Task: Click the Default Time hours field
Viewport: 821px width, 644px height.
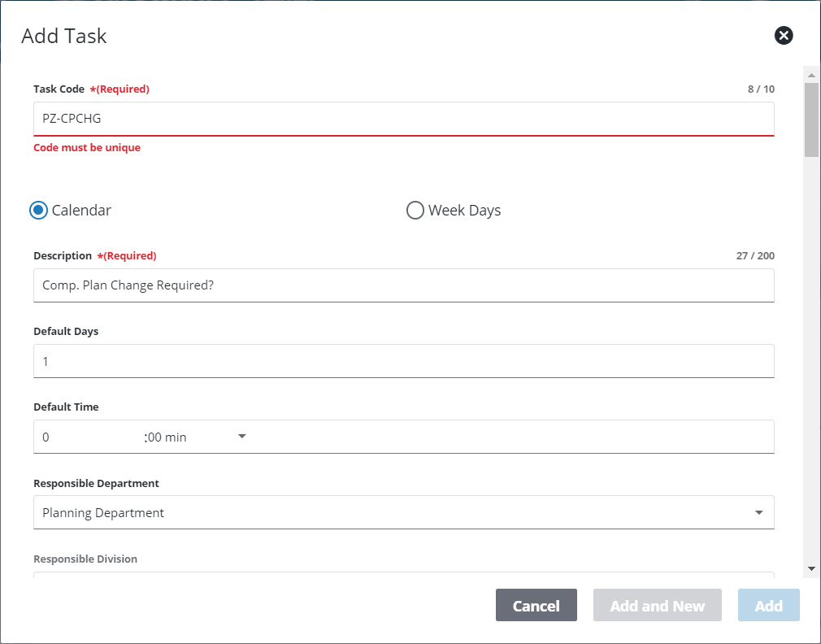Action: (81, 437)
